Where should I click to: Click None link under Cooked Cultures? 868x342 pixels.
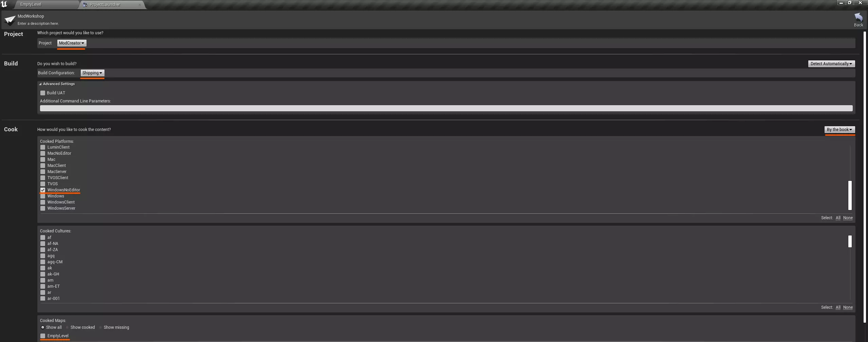coord(848,307)
